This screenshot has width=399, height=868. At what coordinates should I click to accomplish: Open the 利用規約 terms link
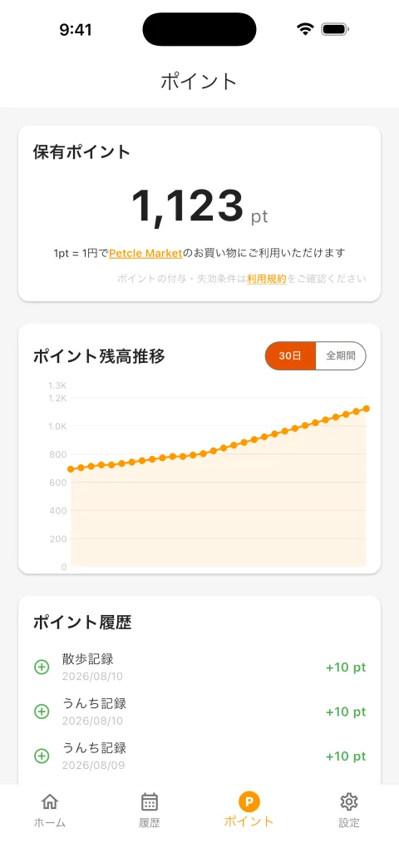pyautogui.click(x=266, y=279)
